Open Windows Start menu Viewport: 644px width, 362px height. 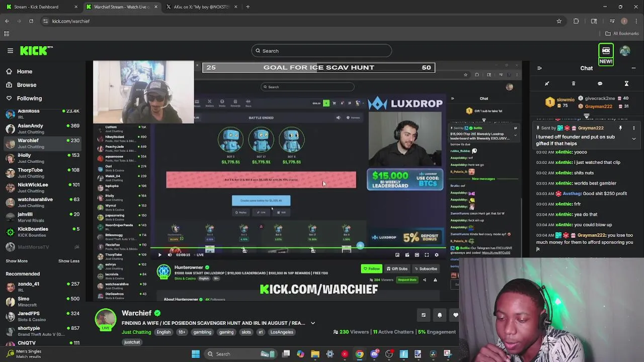[195, 354]
